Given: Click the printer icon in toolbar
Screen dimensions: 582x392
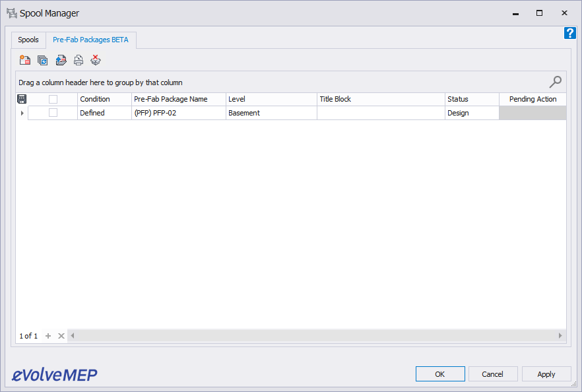Looking at the screenshot, I should coord(79,60).
